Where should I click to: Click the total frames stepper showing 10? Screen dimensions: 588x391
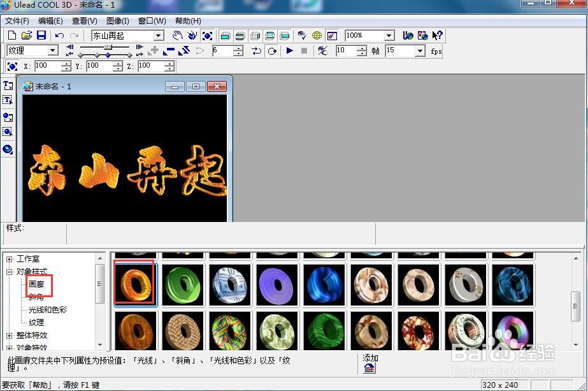pyautogui.click(x=361, y=50)
